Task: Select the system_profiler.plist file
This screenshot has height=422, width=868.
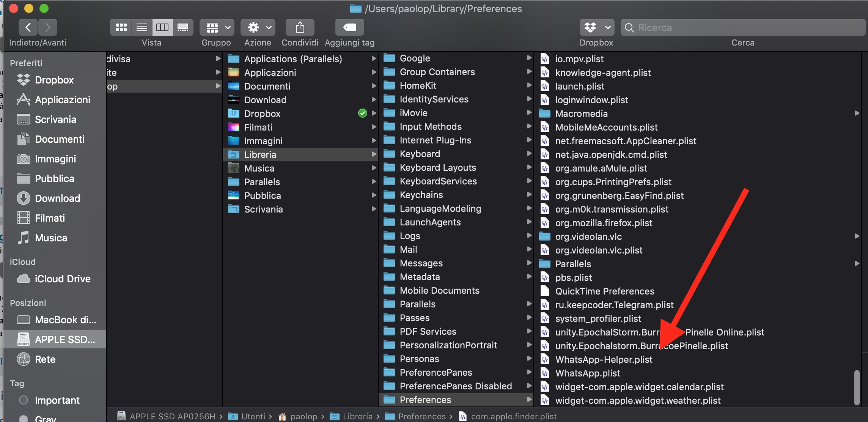Action: 698,318
